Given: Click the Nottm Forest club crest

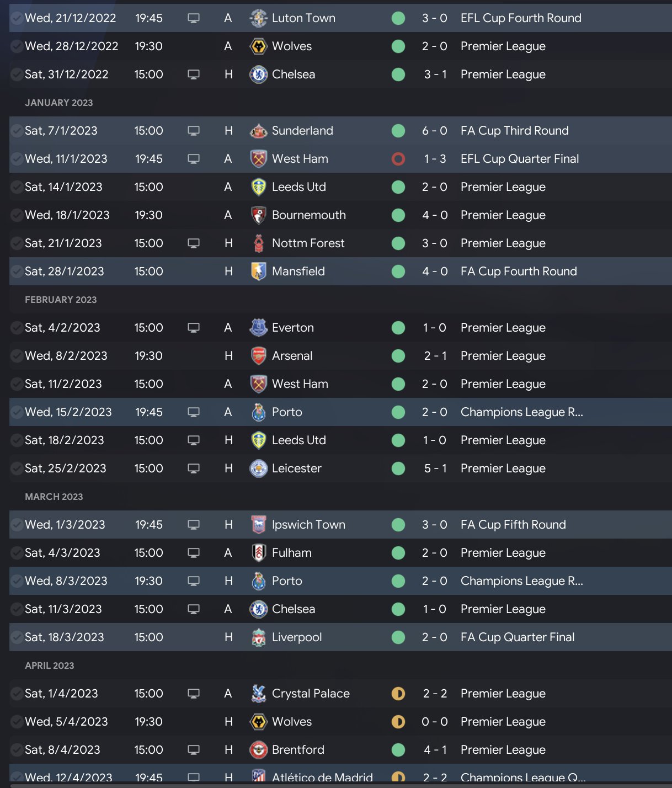Looking at the screenshot, I should (x=258, y=243).
